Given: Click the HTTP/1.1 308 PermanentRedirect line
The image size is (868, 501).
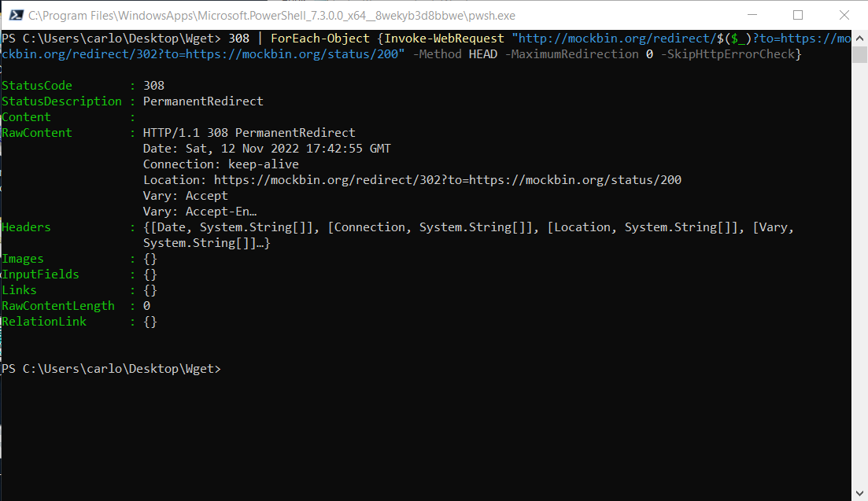Looking at the screenshot, I should point(249,133).
